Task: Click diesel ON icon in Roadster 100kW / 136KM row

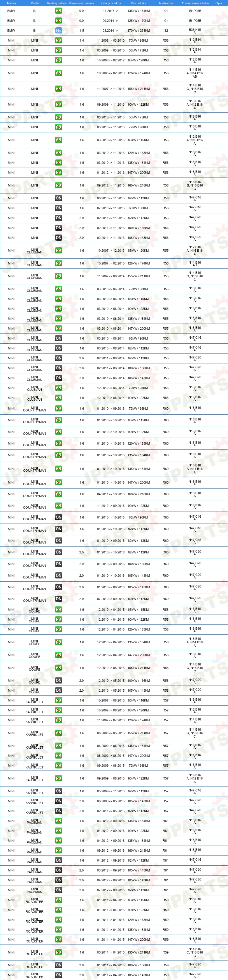Action: tap(58, 965)
